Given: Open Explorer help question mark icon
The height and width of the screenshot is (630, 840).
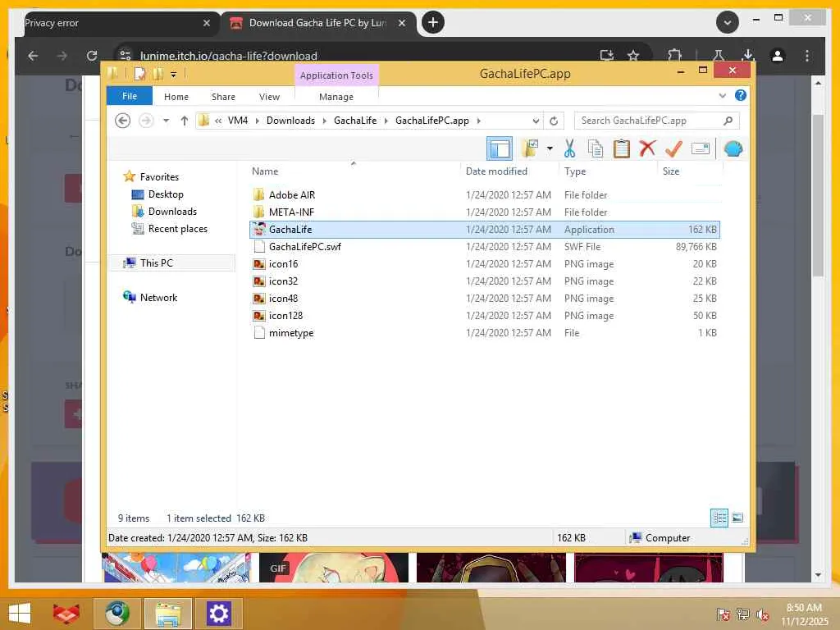Looking at the screenshot, I should [x=741, y=95].
